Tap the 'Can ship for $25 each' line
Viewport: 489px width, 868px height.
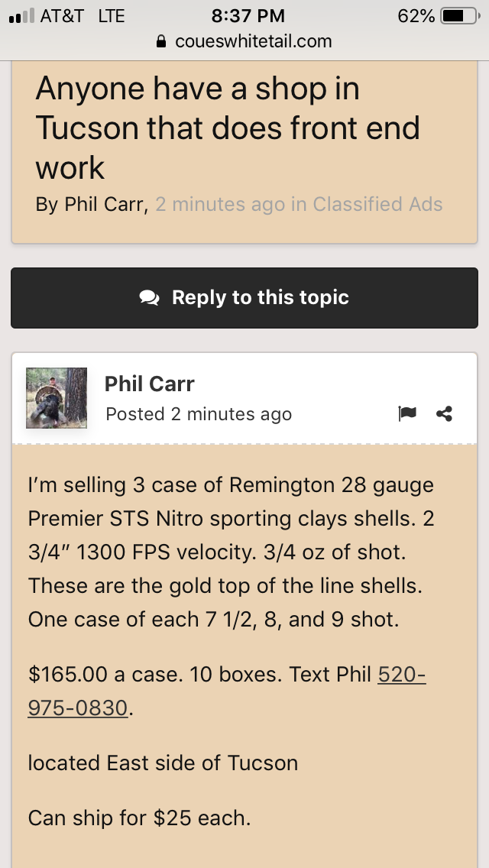pyautogui.click(x=139, y=818)
